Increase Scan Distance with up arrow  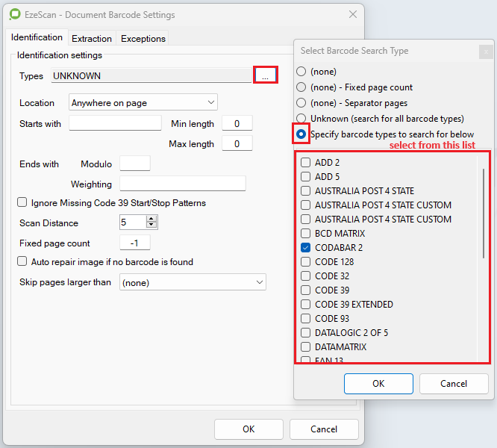[x=152, y=219]
